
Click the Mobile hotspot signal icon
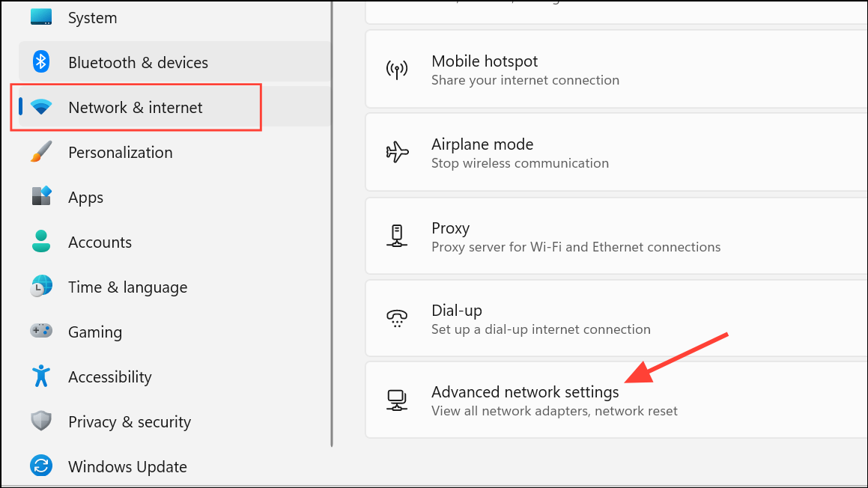pyautogui.click(x=397, y=69)
